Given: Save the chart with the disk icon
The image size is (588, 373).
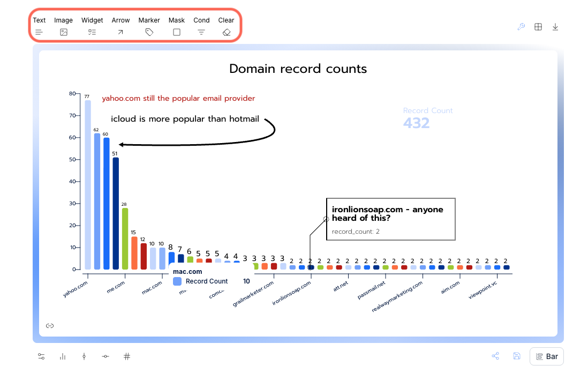Looking at the screenshot, I should click(517, 356).
